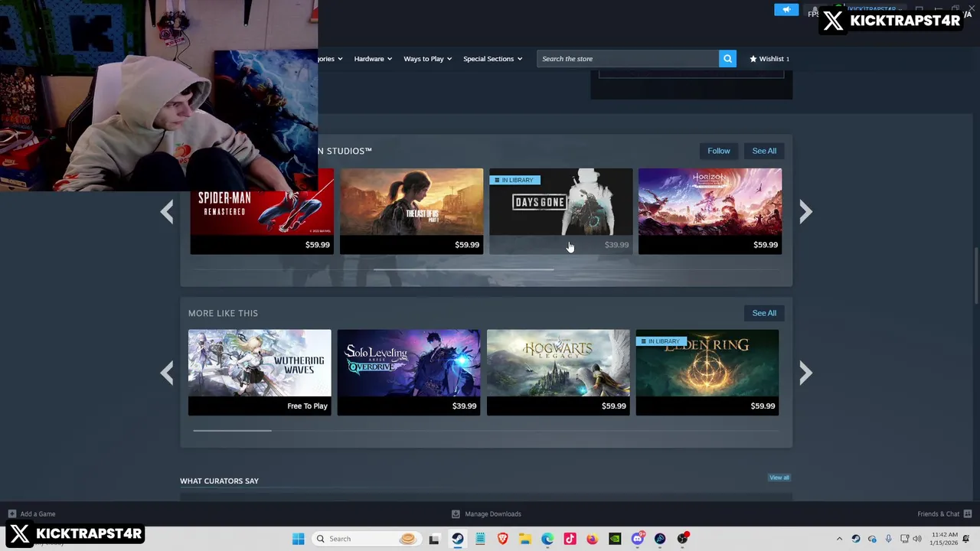Launch Brave browser from the taskbar
Image resolution: width=980 pixels, height=551 pixels.
(x=502, y=539)
